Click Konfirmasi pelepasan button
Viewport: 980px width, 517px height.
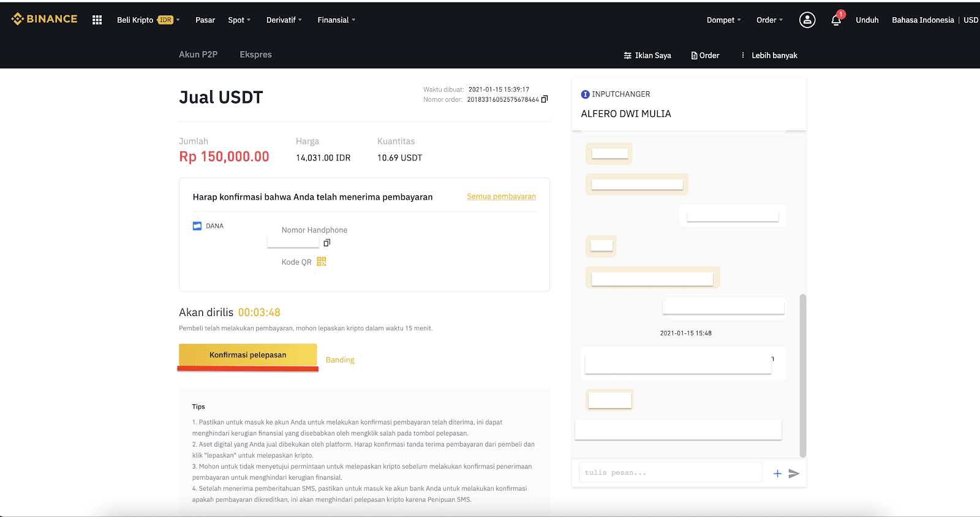click(248, 355)
